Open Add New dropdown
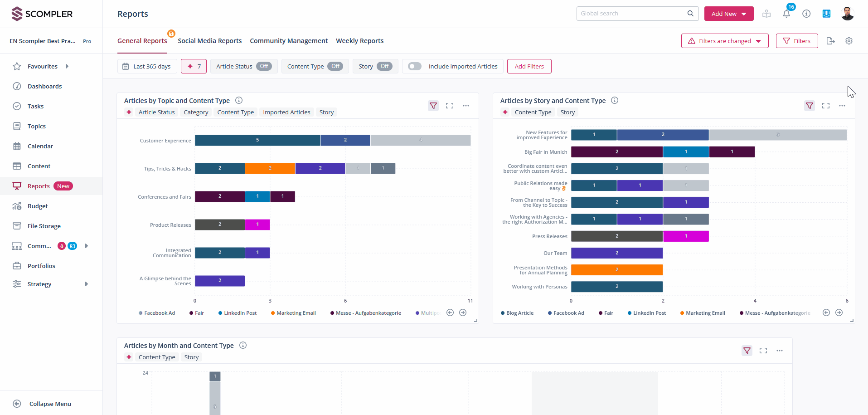 [x=728, y=14]
